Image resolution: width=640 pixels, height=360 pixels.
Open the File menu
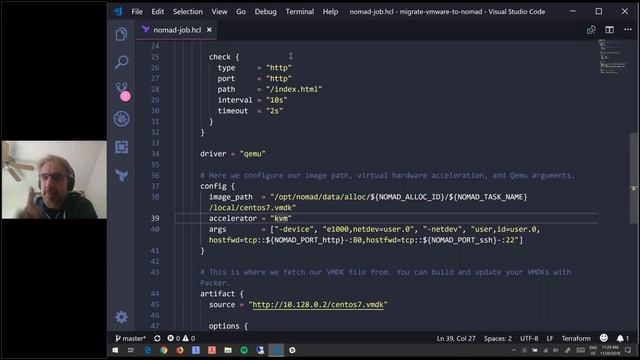point(137,12)
